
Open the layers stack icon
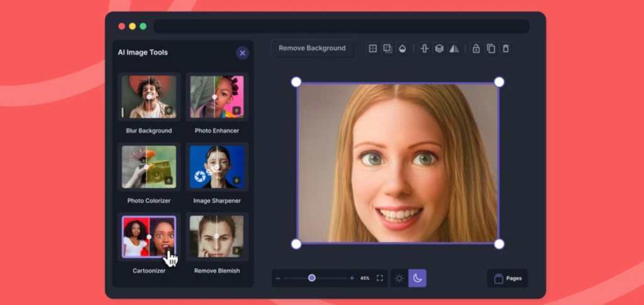pos(439,48)
